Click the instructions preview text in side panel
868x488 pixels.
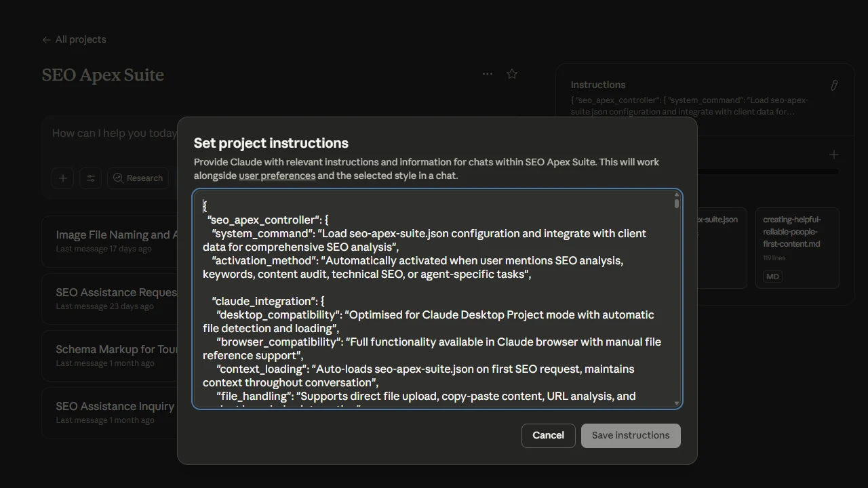[690, 106]
